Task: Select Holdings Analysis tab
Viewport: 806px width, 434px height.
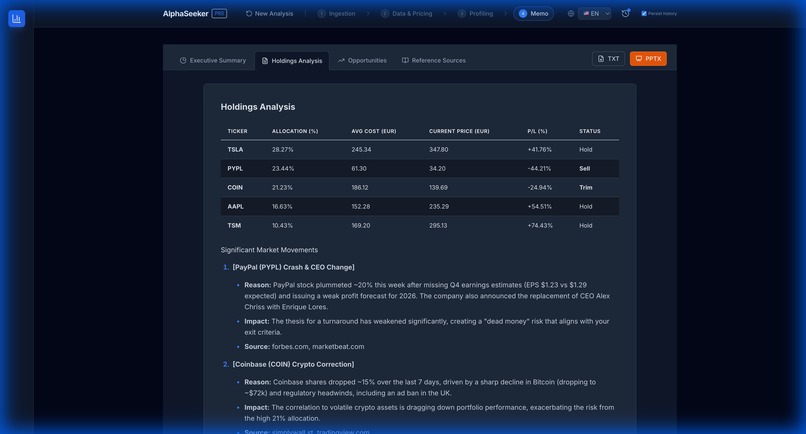Action: click(292, 61)
